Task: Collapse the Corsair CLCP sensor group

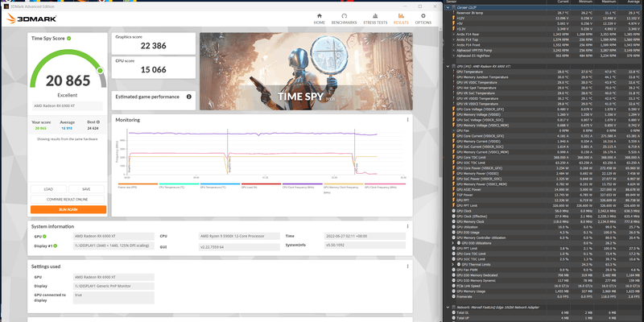Action: click(448, 7)
